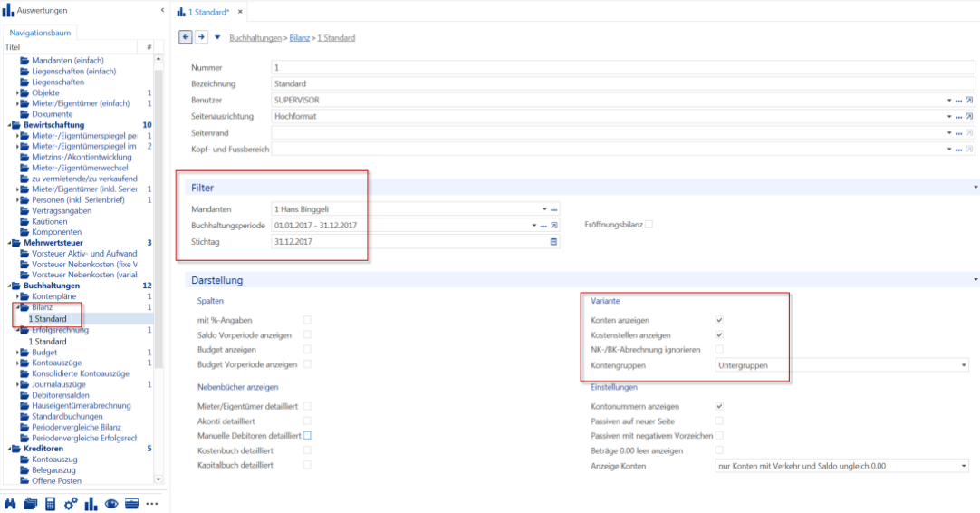
Task: Open the binoculars search icon in bottom toolbar
Action: click(x=10, y=504)
